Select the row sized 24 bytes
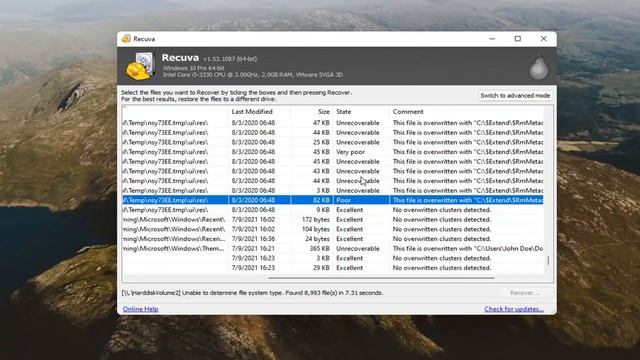 [x=333, y=239]
